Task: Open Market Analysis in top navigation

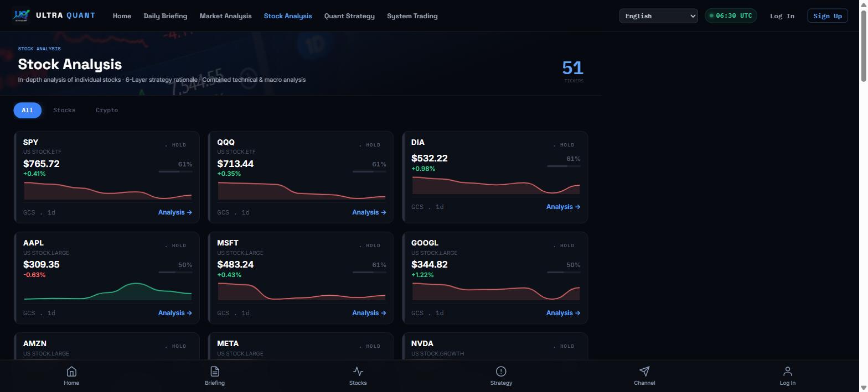Action: [x=225, y=16]
